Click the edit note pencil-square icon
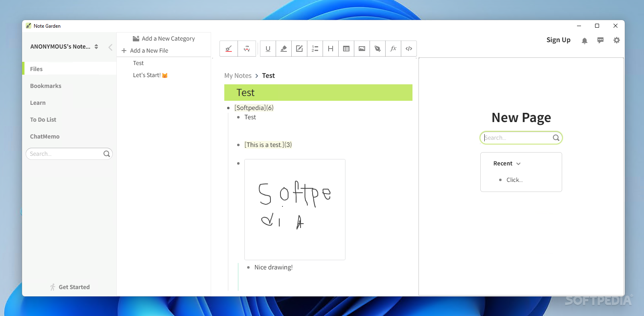The width and height of the screenshot is (644, 316). coord(299,49)
